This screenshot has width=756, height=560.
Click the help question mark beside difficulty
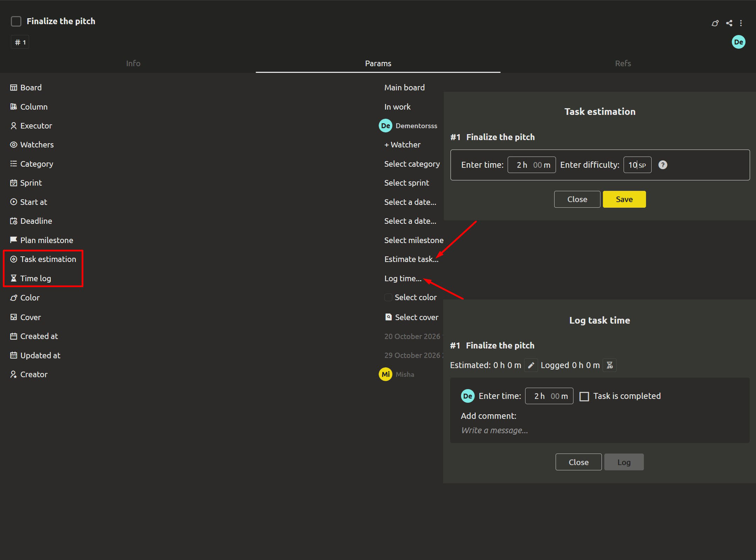(x=662, y=165)
